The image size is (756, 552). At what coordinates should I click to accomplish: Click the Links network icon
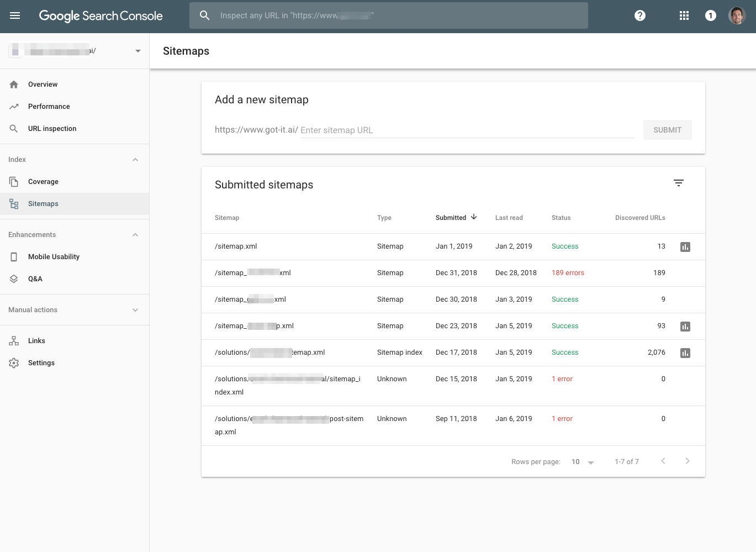(x=14, y=341)
